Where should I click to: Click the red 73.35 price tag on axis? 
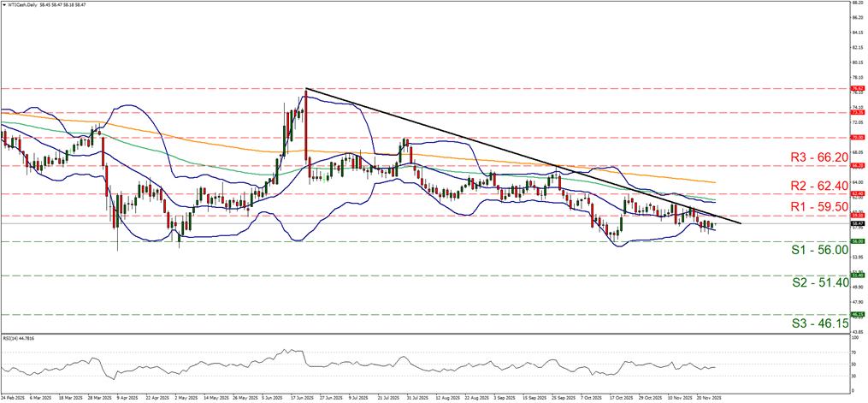[x=858, y=112]
